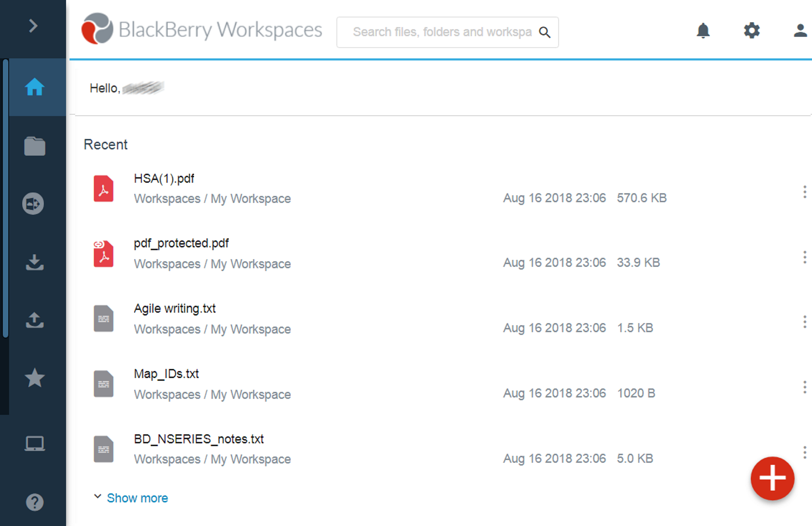812x526 pixels.
Task: Click the red plus add button
Action: 772,478
